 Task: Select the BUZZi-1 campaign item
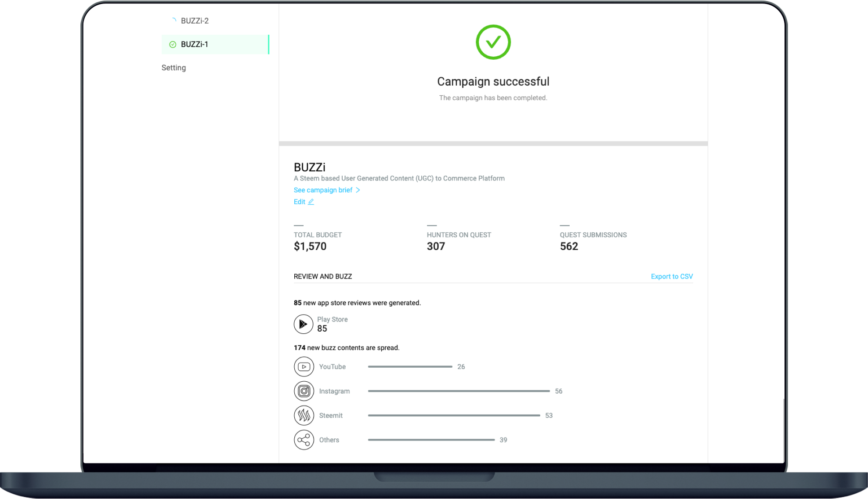pyautogui.click(x=215, y=44)
